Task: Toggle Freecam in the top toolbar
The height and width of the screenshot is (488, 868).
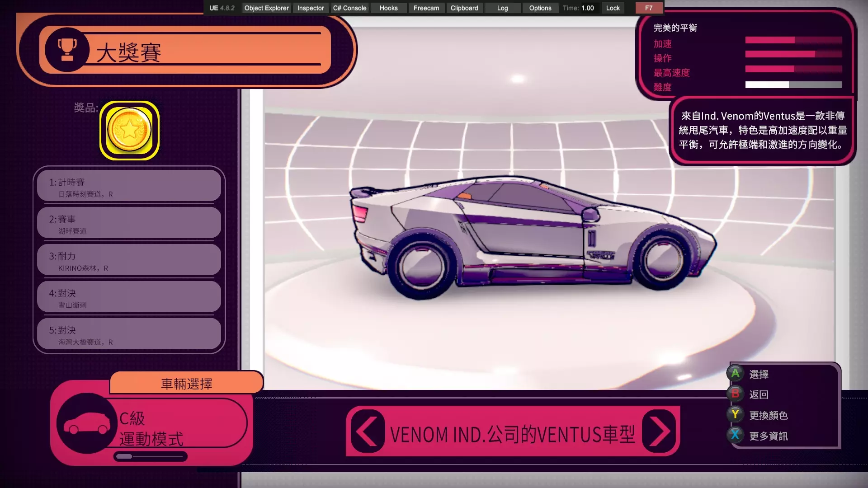Action: pos(426,8)
